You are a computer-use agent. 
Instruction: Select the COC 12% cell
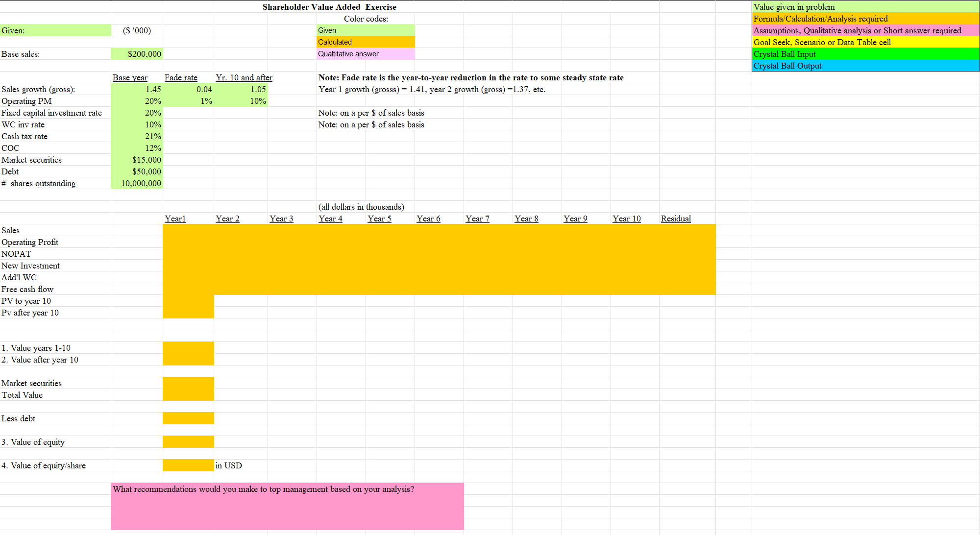pos(137,148)
